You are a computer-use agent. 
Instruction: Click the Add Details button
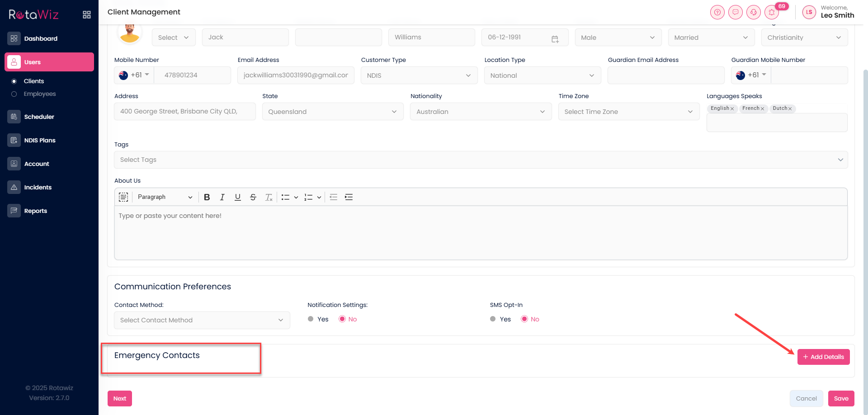823,357
